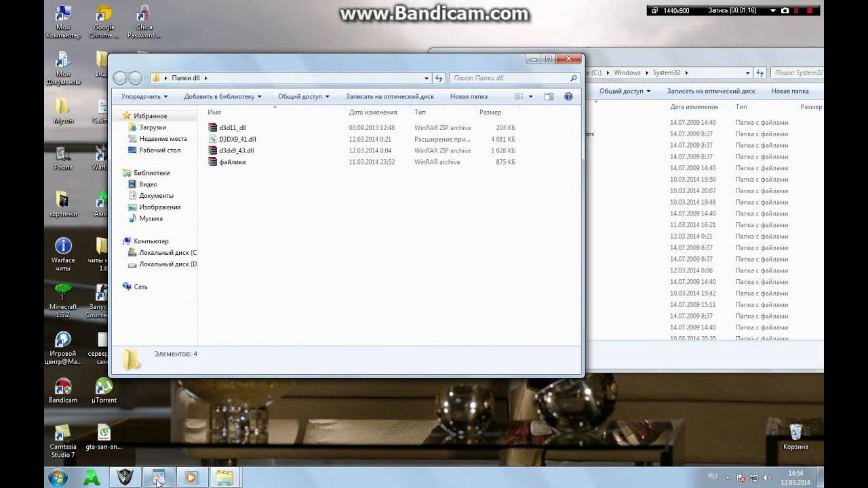The image size is (868, 488).
Task: Change view using the view mode icon
Action: (x=519, y=96)
